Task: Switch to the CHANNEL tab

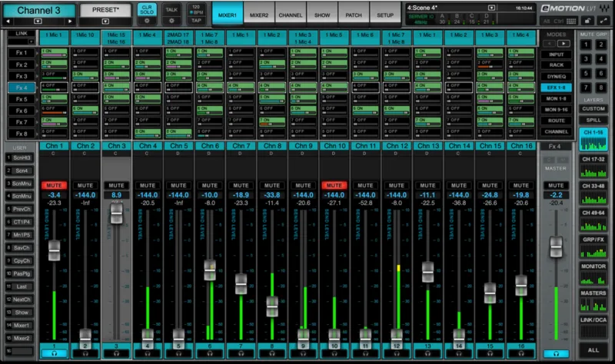Action: tap(291, 15)
